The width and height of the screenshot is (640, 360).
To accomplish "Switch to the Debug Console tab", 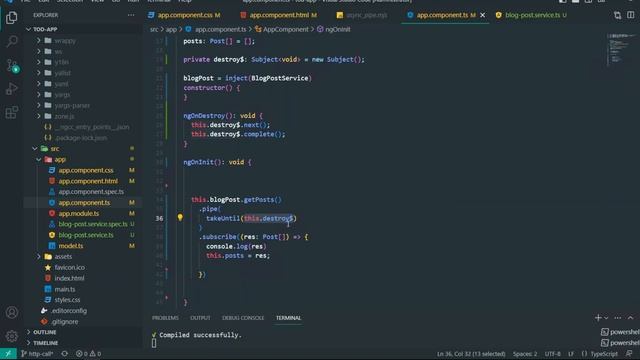I will tap(243, 318).
